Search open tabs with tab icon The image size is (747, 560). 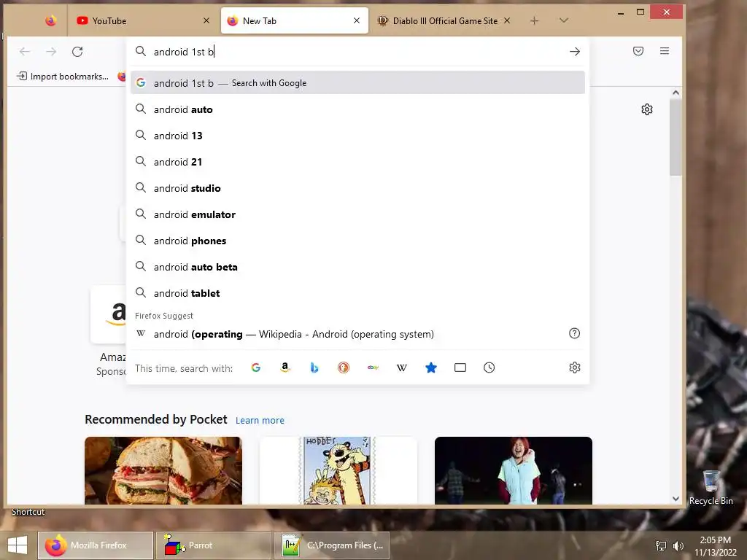[460, 367]
